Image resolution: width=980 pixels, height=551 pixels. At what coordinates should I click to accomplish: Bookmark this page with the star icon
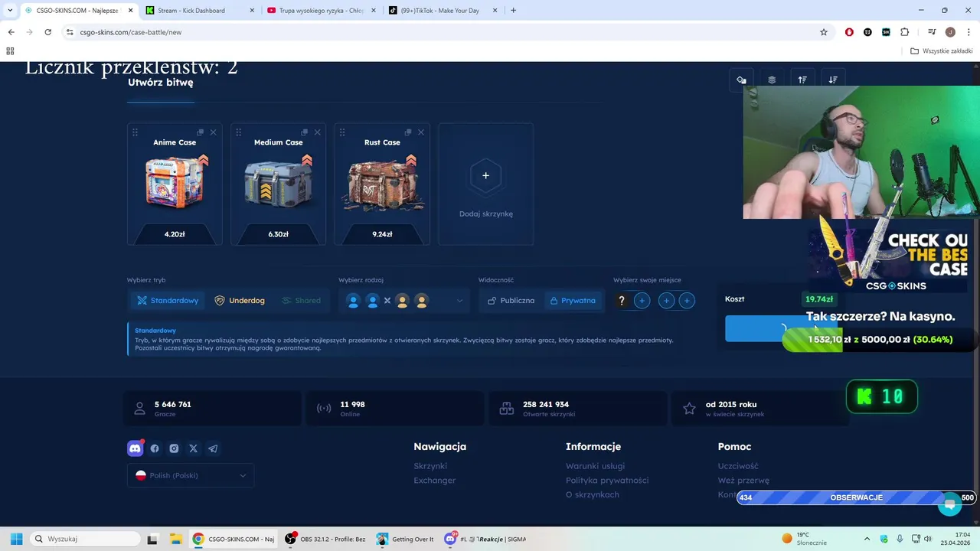pos(824,32)
